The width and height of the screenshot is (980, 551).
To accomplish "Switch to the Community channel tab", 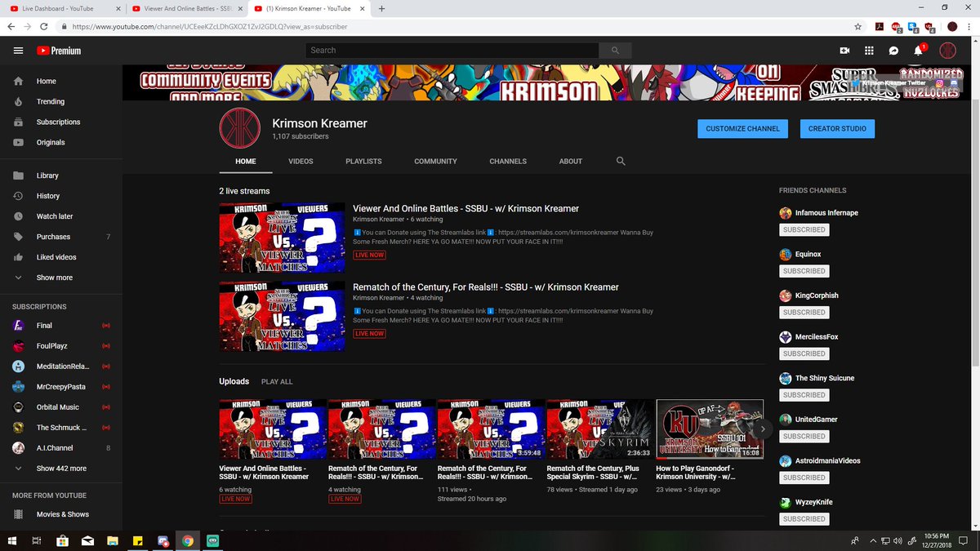I will (x=435, y=162).
